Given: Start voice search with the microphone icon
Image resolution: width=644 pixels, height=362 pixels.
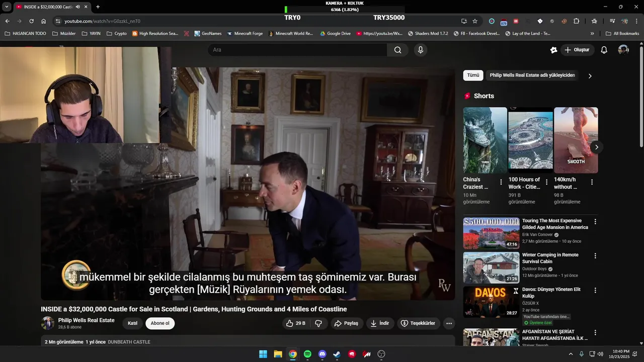Looking at the screenshot, I should [421, 50].
